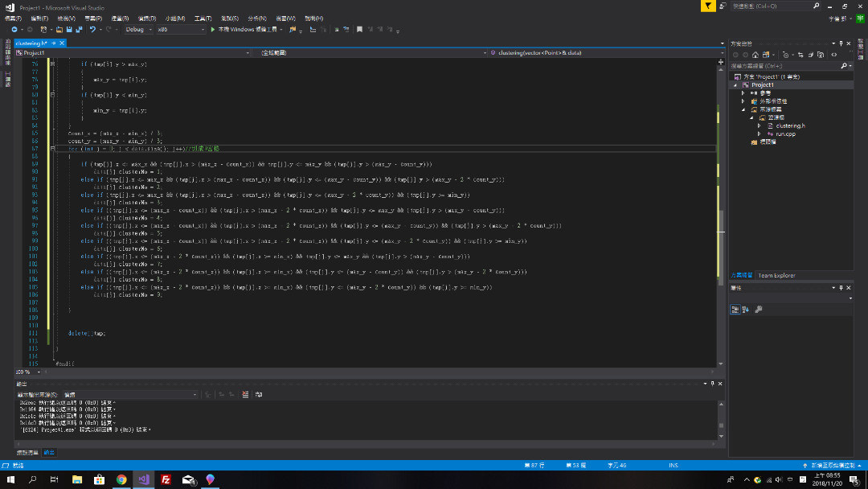The height and width of the screenshot is (489, 868).
Task: Open the 錯誤清單 panel at the bottom
Action: click(x=24, y=451)
